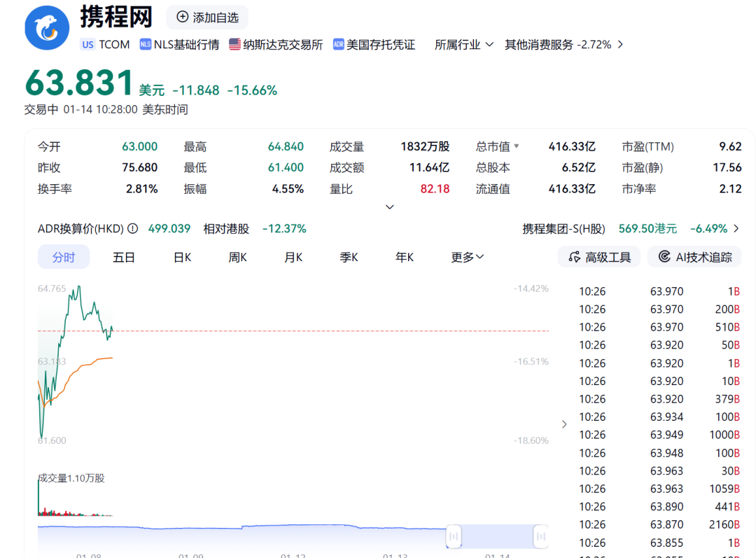Click the trade row priced 63.934
This screenshot has width=756, height=558.
coord(659,417)
